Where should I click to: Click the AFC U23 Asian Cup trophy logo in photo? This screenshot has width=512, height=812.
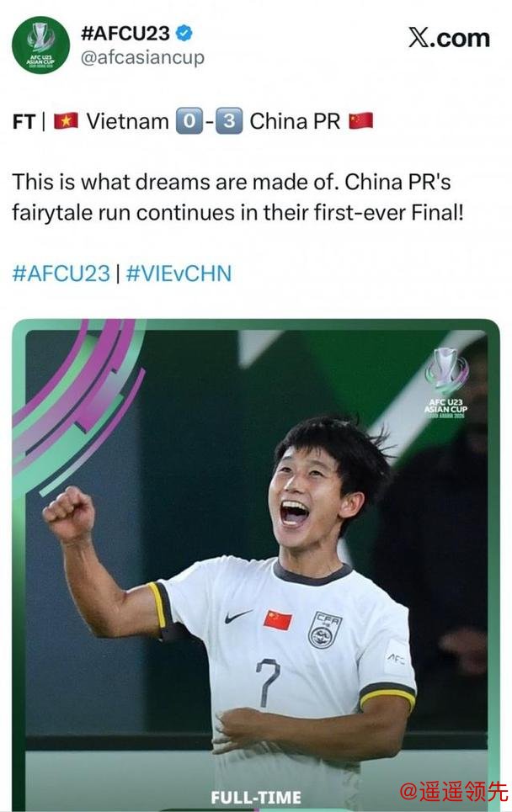coord(446,383)
